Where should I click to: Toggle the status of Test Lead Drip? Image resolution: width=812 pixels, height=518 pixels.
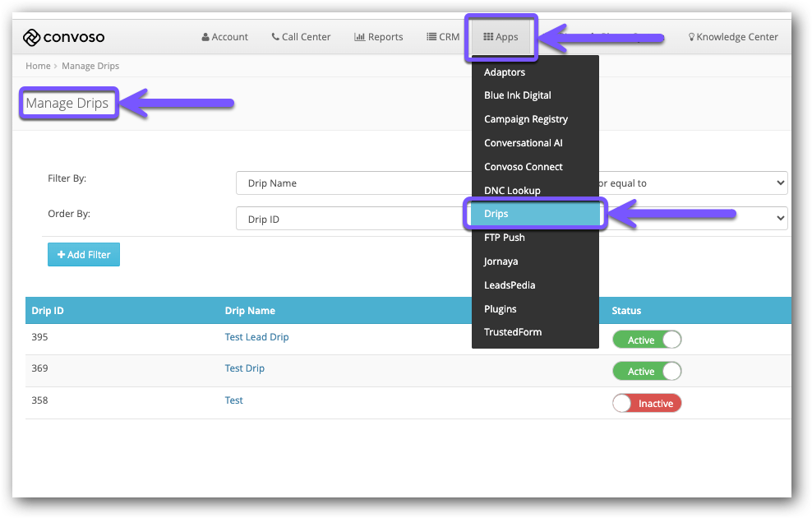click(647, 340)
